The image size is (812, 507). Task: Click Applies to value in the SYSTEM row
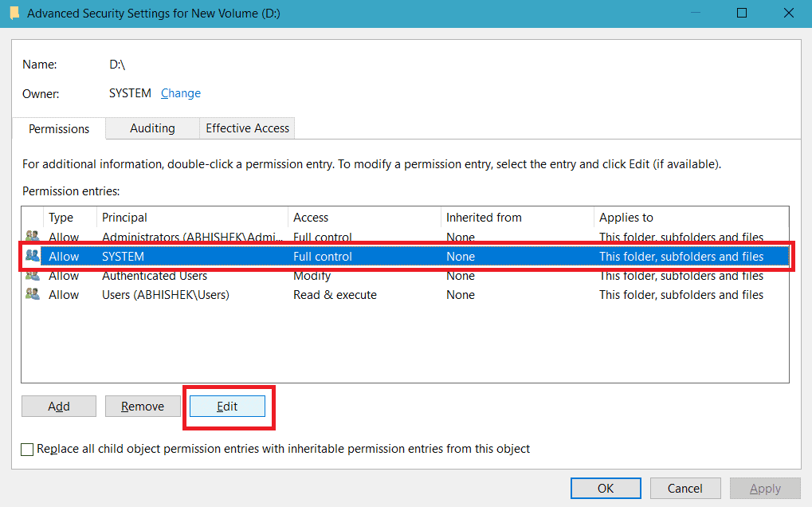(681, 257)
